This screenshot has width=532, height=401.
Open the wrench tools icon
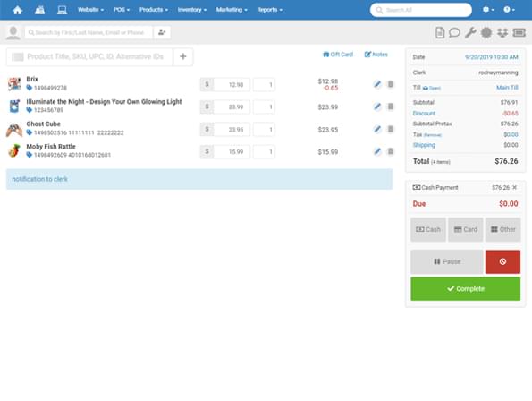click(x=470, y=32)
